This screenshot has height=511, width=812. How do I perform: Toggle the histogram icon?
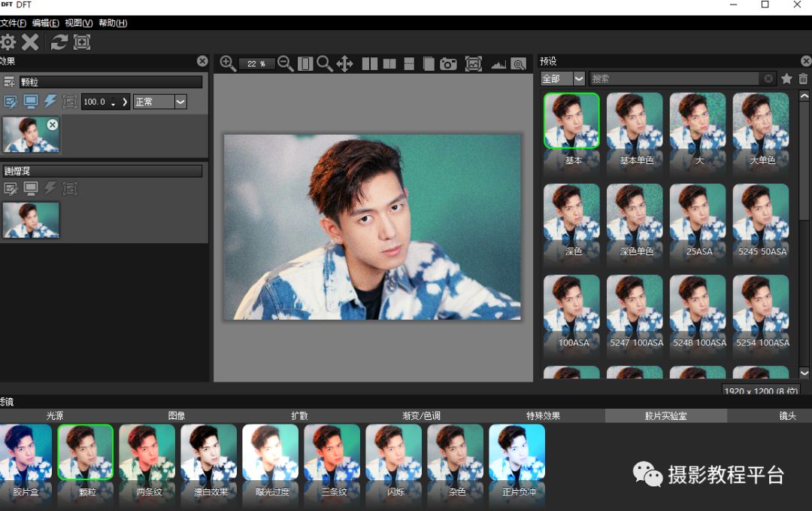498,64
